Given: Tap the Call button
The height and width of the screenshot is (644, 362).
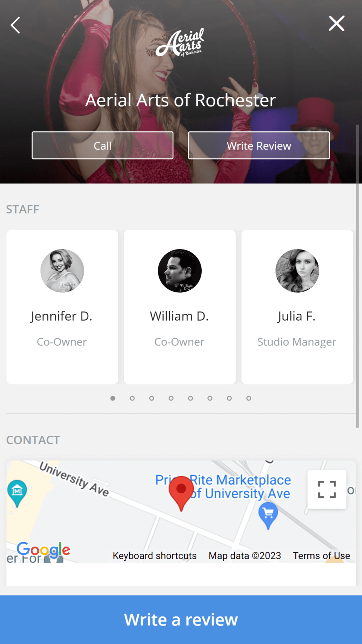Looking at the screenshot, I should coord(102,145).
